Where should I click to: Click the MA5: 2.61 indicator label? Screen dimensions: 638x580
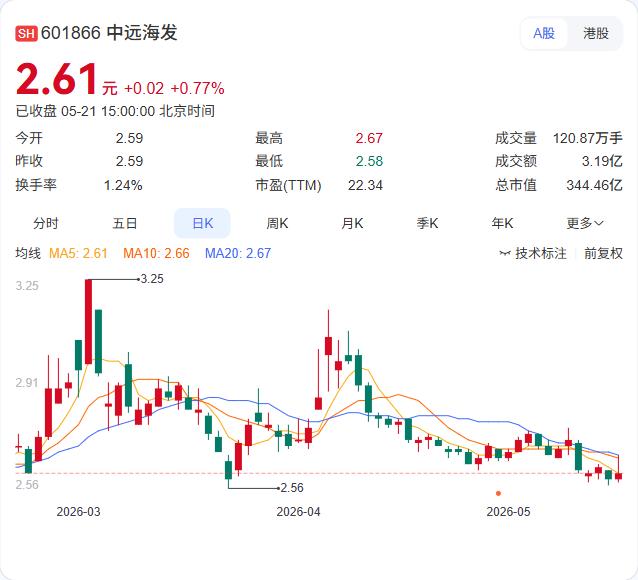click(78, 253)
